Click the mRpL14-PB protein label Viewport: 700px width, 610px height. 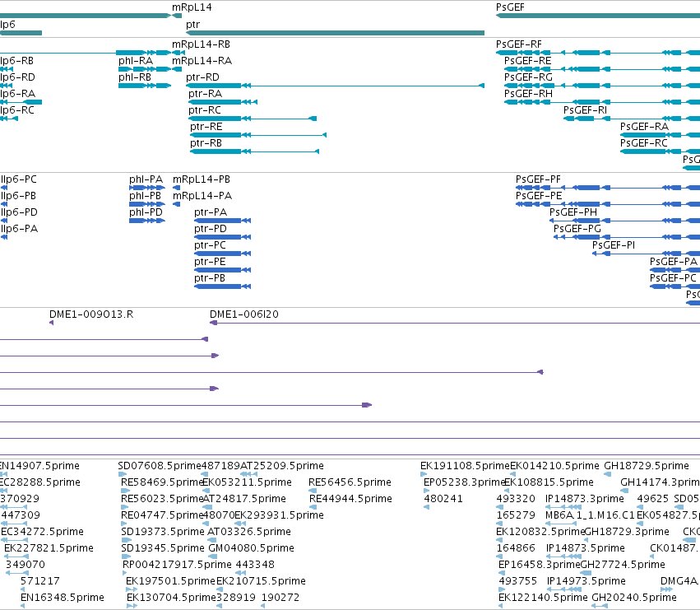[202, 180]
